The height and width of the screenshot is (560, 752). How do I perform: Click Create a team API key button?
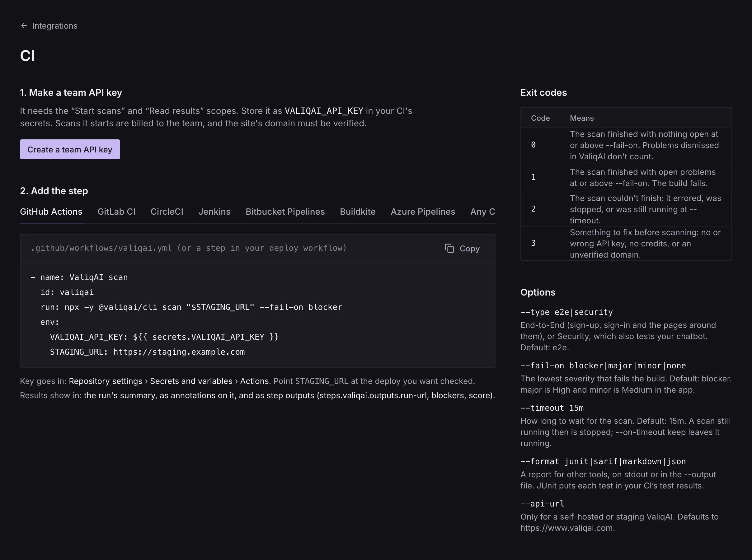[x=70, y=150]
